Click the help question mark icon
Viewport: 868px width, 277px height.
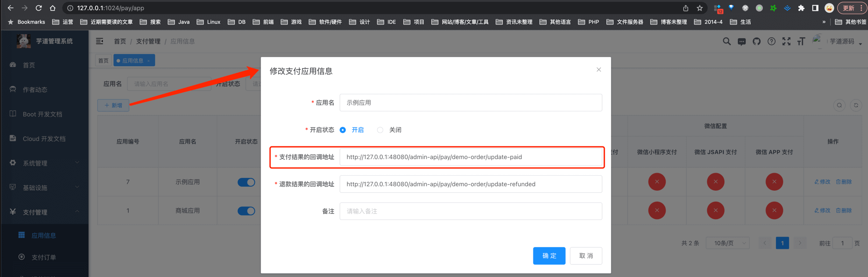(x=771, y=42)
